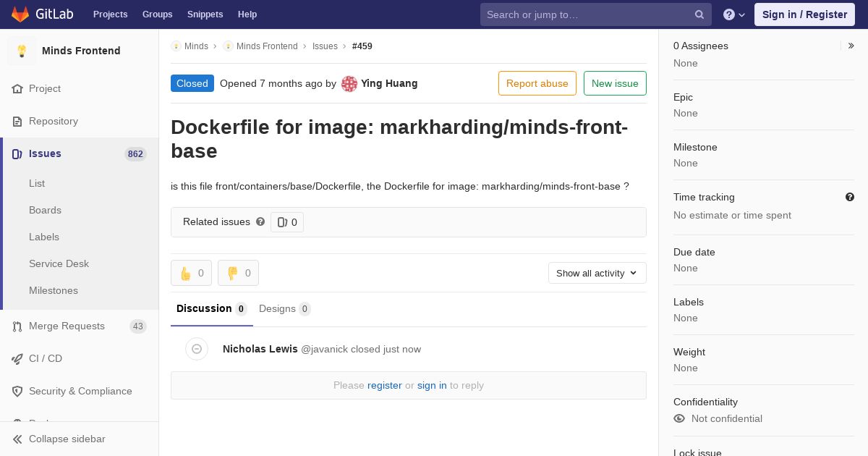Screen dimensions: 868x456
Task: Open Milestones in the Issues submenu
Action: [x=54, y=290]
